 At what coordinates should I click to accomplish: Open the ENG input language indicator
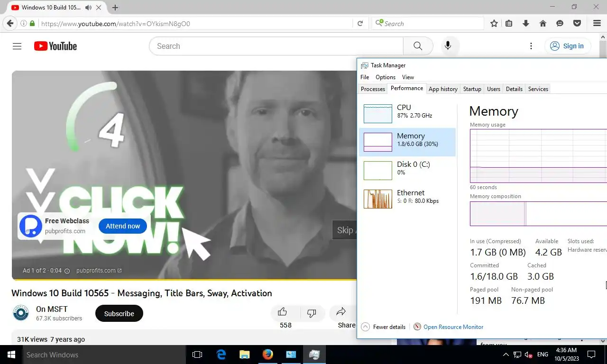(x=543, y=355)
